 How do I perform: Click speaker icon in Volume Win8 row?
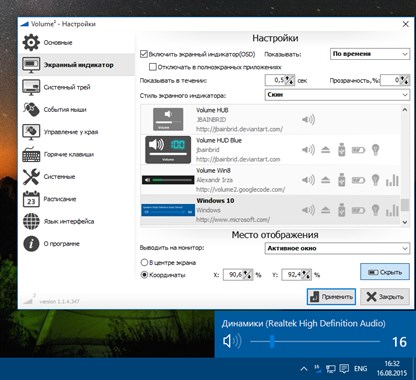click(x=308, y=180)
